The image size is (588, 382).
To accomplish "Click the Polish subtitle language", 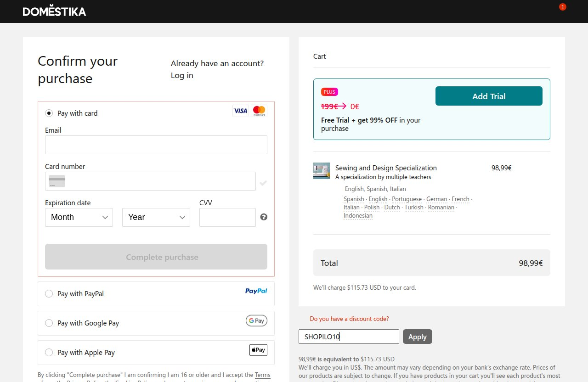I will point(372,208).
